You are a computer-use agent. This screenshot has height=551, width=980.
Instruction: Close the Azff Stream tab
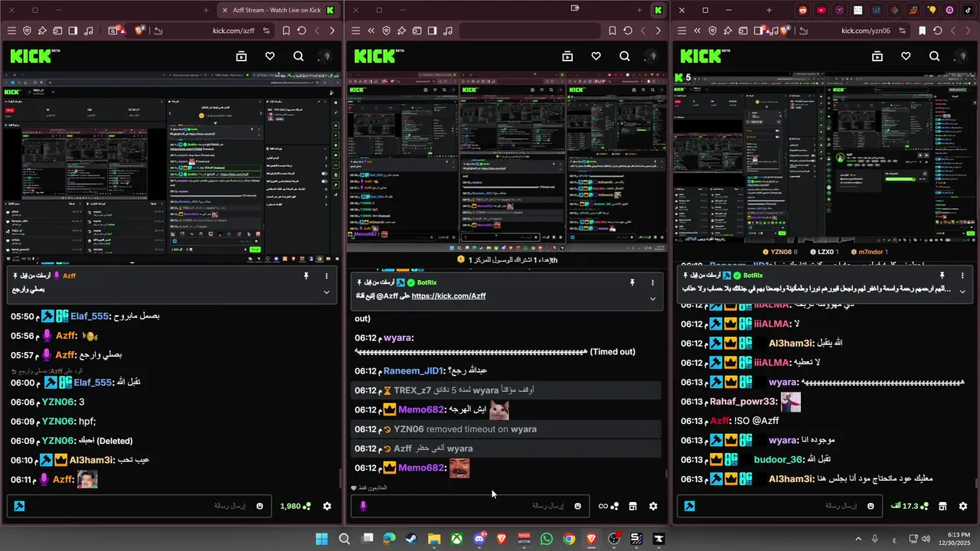225,10
